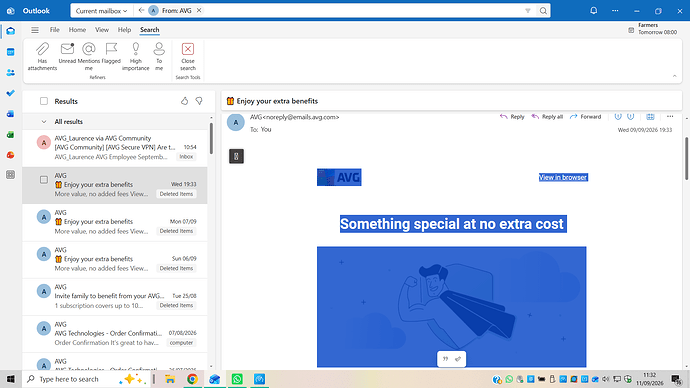Viewport: 690px width, 388px height.
Task: Open To Do checkmark app
Action: pos(11,93)
